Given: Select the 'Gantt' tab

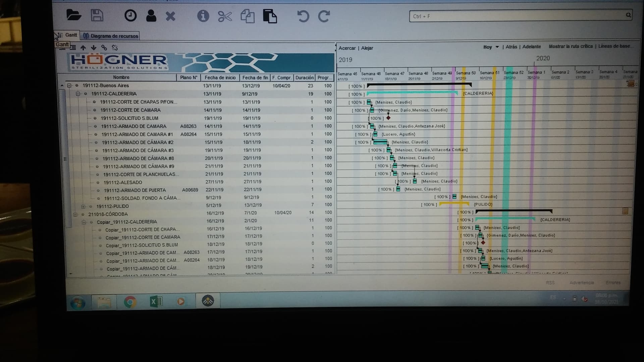Looking at the screenshot, I should pyautogui.click(x=71, y=35).
